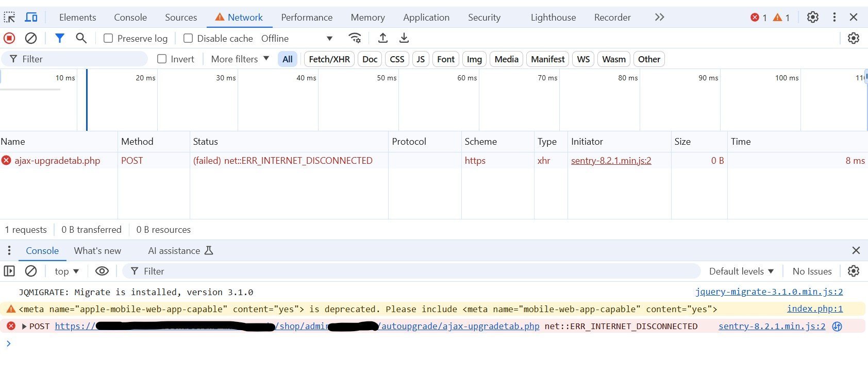Open sentry-8.2.1.min.js:2 initiator link

[611, 161]
